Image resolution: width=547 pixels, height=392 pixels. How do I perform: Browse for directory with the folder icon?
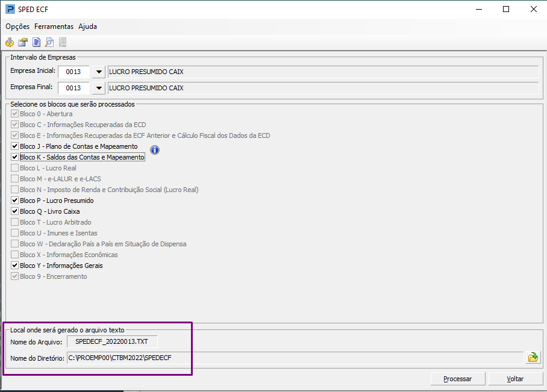pyautogui.click(x=533, y=358)
